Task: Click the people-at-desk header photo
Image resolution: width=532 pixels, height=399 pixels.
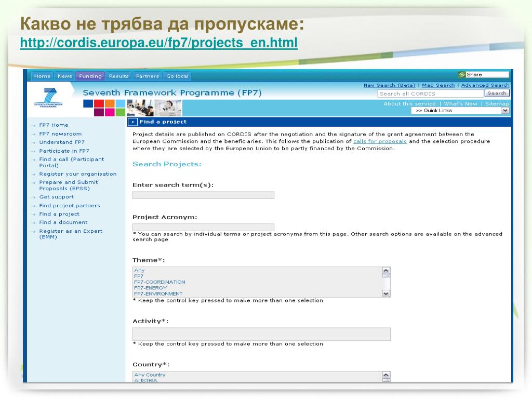Action: [x=140, y=108]
